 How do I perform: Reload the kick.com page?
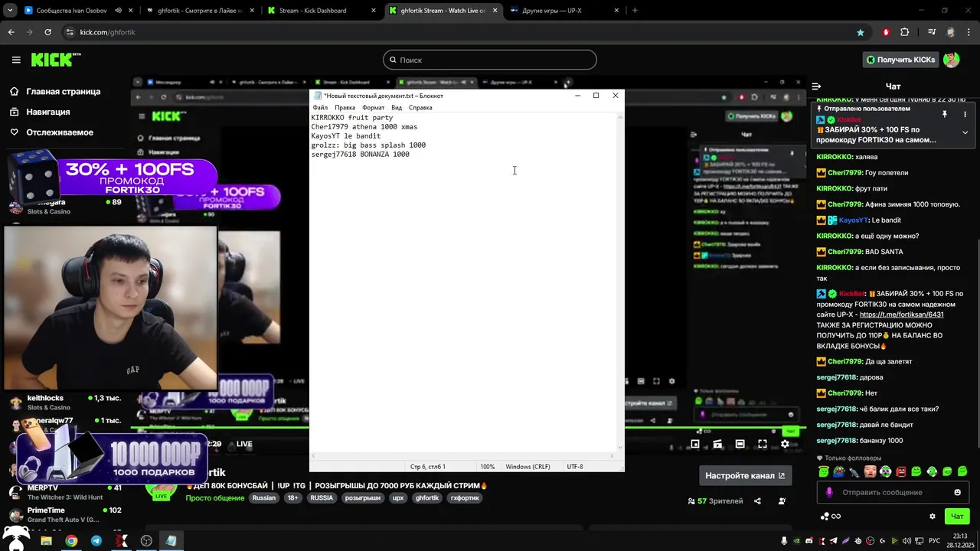47,32
